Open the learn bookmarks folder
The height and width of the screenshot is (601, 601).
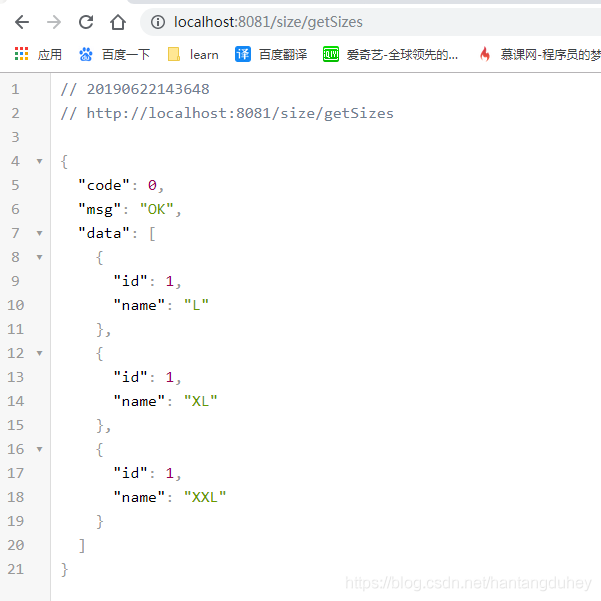tap(204, 55)
